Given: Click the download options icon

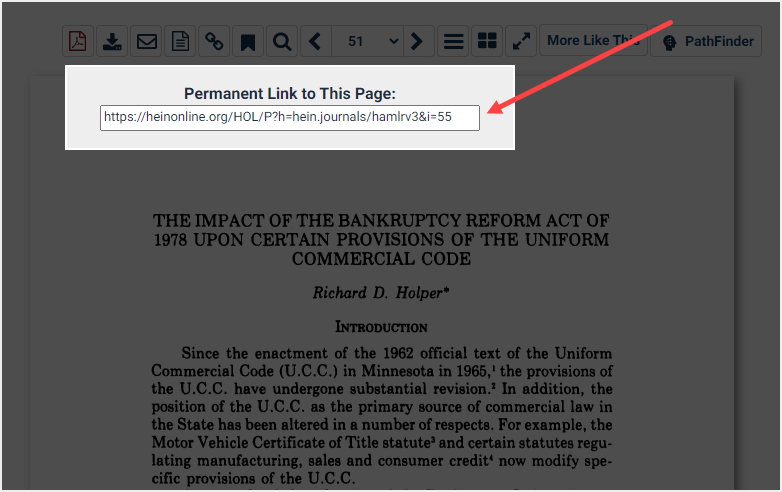Looking at the screenshot, I should point(112,41).
